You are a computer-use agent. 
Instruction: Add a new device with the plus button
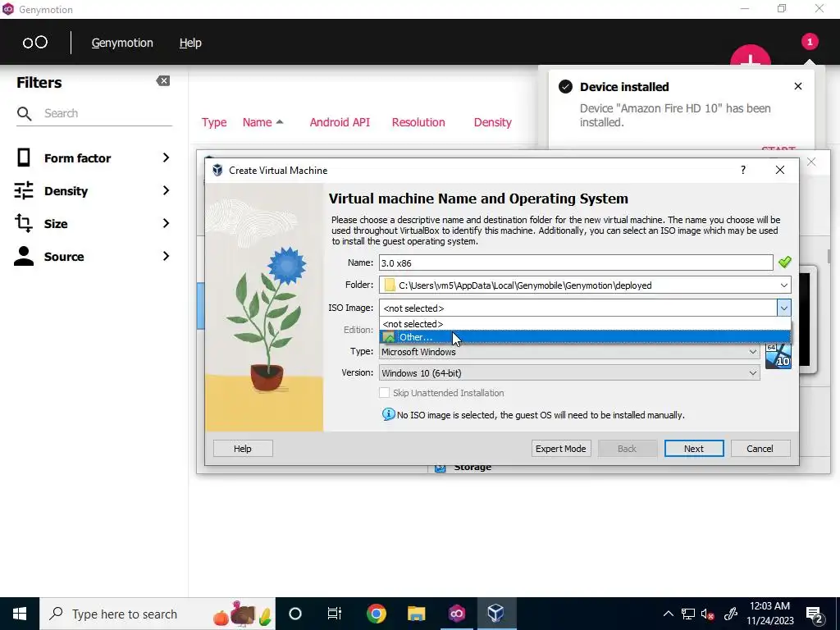pyautogui.click(x=751, y=55)
